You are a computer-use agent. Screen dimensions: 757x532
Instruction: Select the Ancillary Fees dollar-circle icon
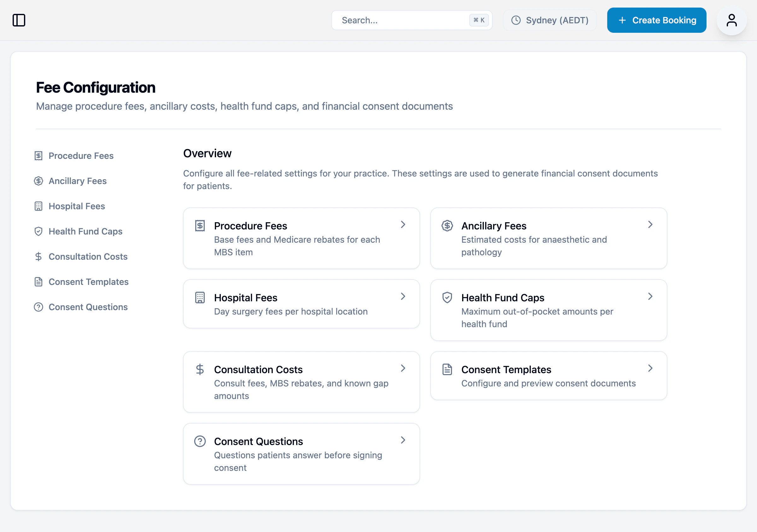tap(38, 181)
